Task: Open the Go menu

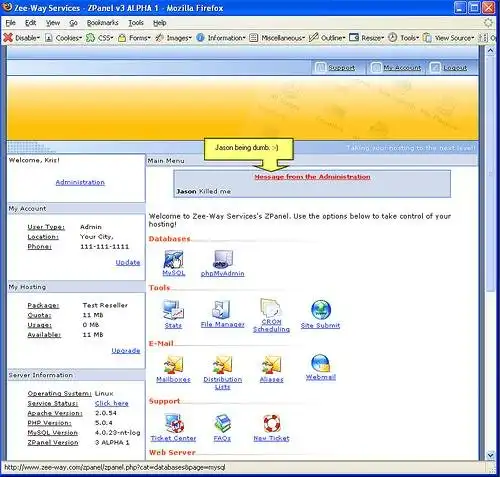Action: click(x=73, y=23)
